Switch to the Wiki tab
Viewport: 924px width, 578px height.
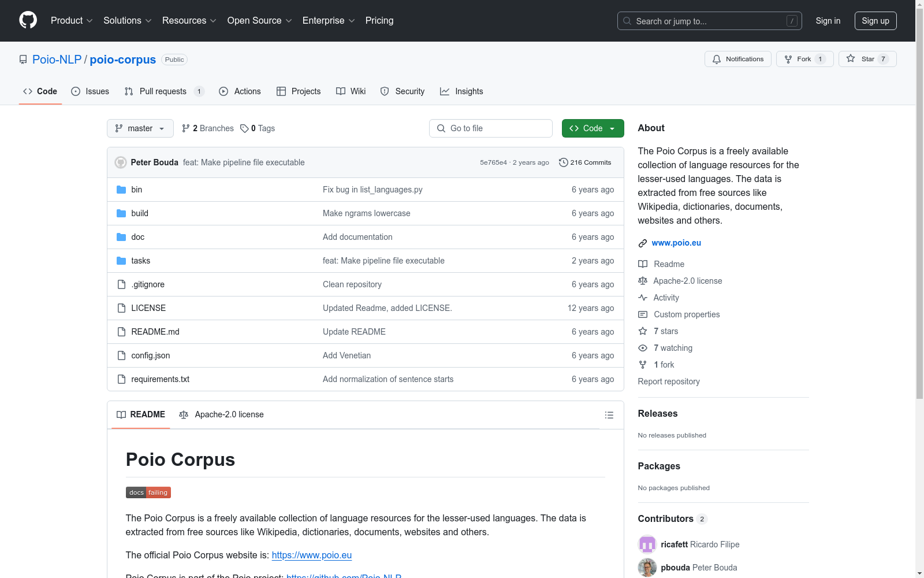pos(351,91)
